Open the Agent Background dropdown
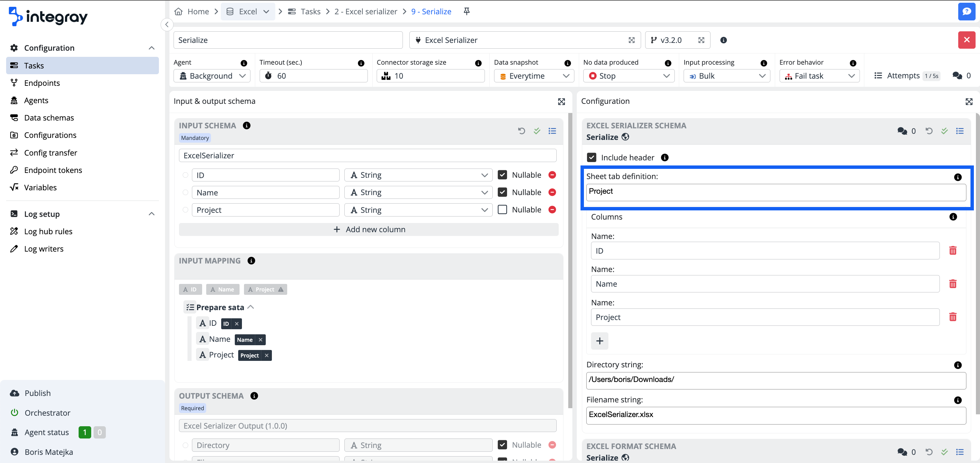 212,76
